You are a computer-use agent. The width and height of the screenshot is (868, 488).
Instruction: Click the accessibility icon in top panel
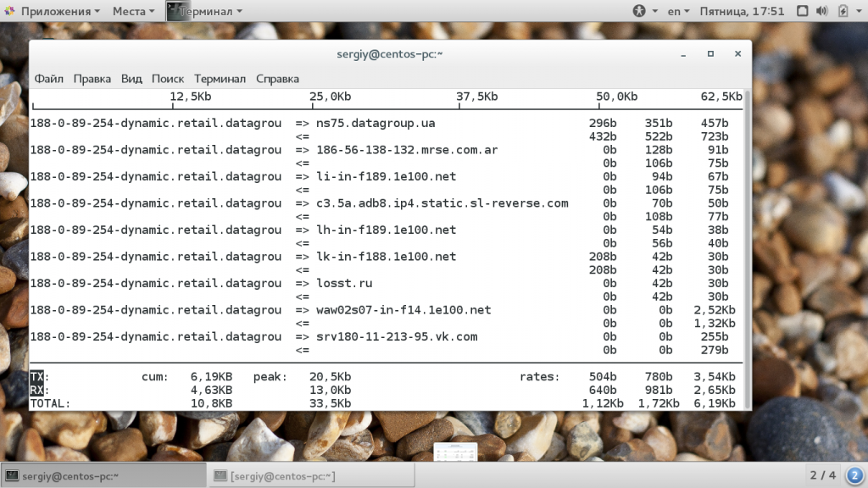tap(639, 11)
